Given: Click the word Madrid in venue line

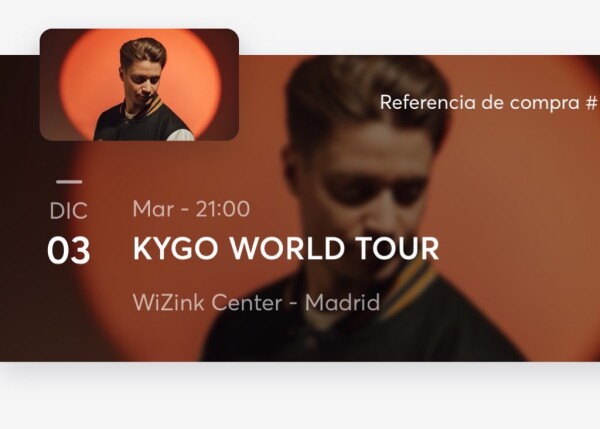Looking at the screenshot, I should (342, 302).
